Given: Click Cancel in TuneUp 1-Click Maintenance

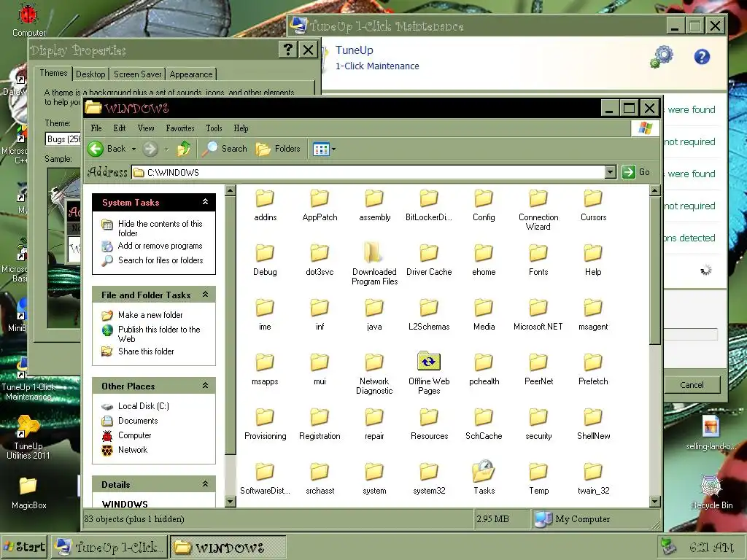Looking at the screenshot, I should tap(692, 385).
